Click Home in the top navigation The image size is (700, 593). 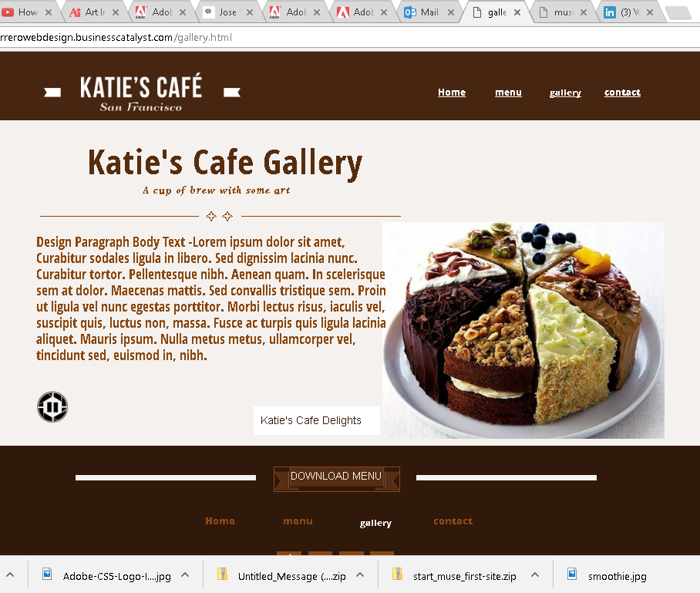tap(452, 93)
